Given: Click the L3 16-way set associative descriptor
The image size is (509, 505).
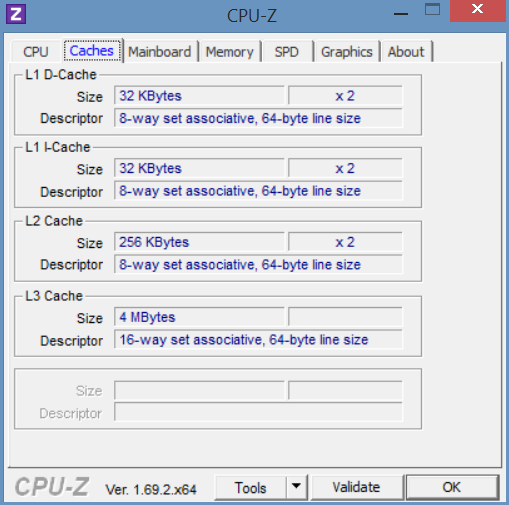Looking at the screenshot, I should [258, 340].
